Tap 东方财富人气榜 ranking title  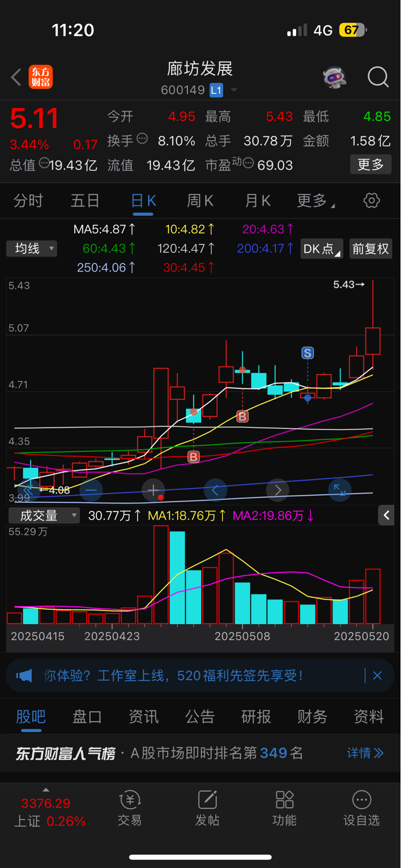pos(65,753)
